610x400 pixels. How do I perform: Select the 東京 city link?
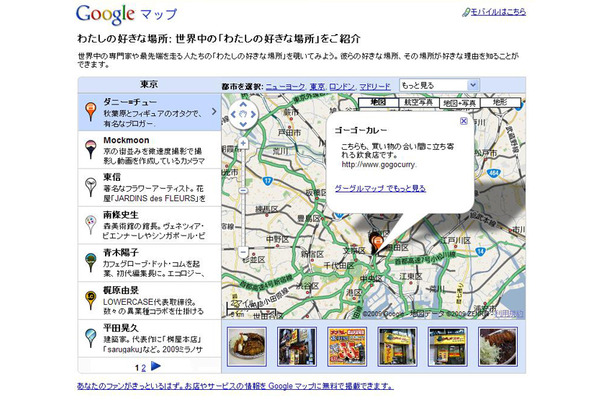[x=317, y=86]
